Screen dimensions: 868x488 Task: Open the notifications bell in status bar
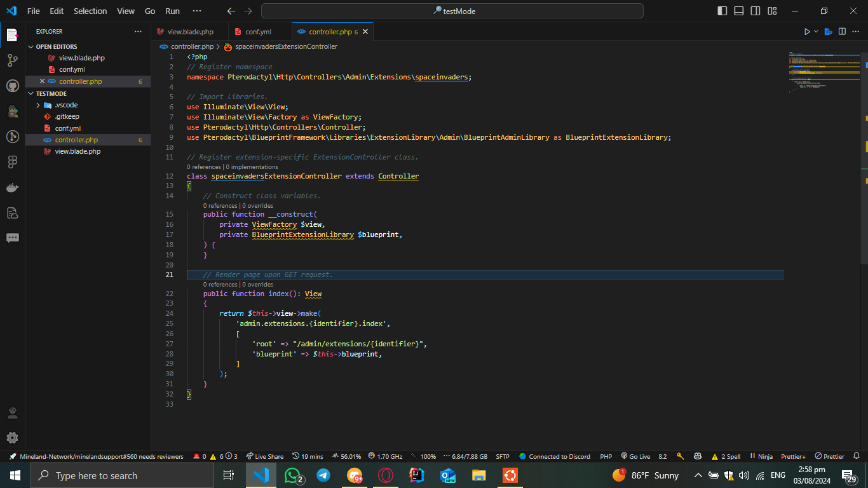point(857,456)
